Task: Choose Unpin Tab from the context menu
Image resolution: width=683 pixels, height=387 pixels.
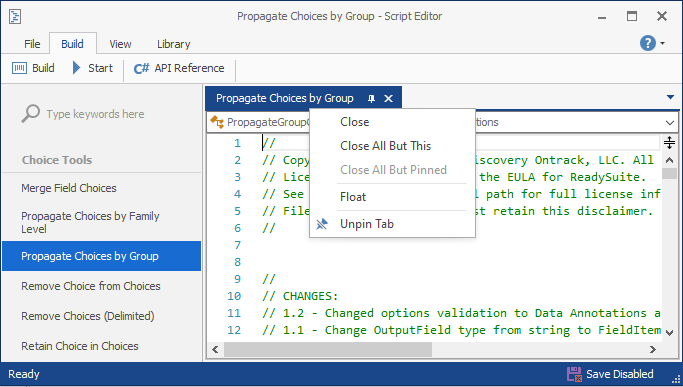Action: (392, 224)
